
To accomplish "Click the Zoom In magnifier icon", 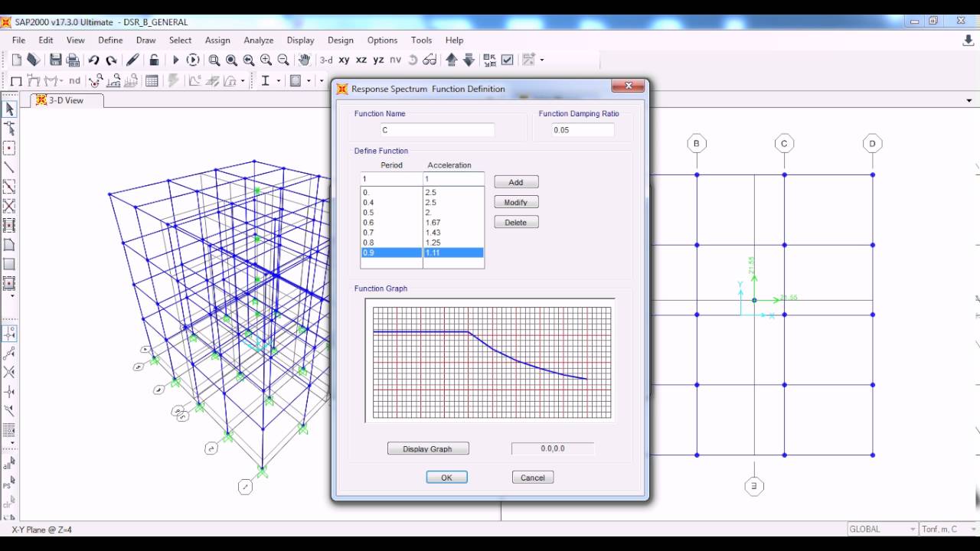I will [266, 60].
